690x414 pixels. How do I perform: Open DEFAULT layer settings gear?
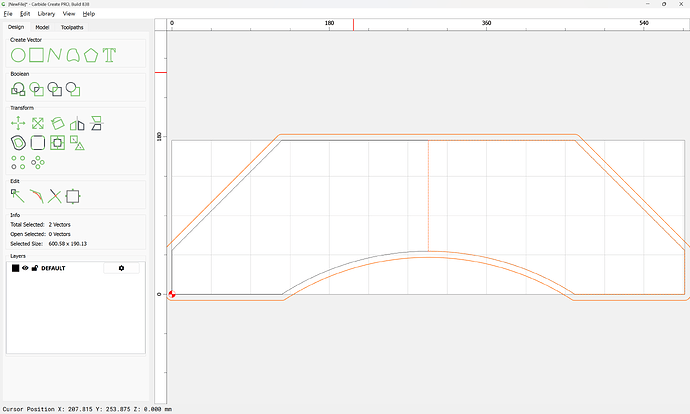pos(122,268)
